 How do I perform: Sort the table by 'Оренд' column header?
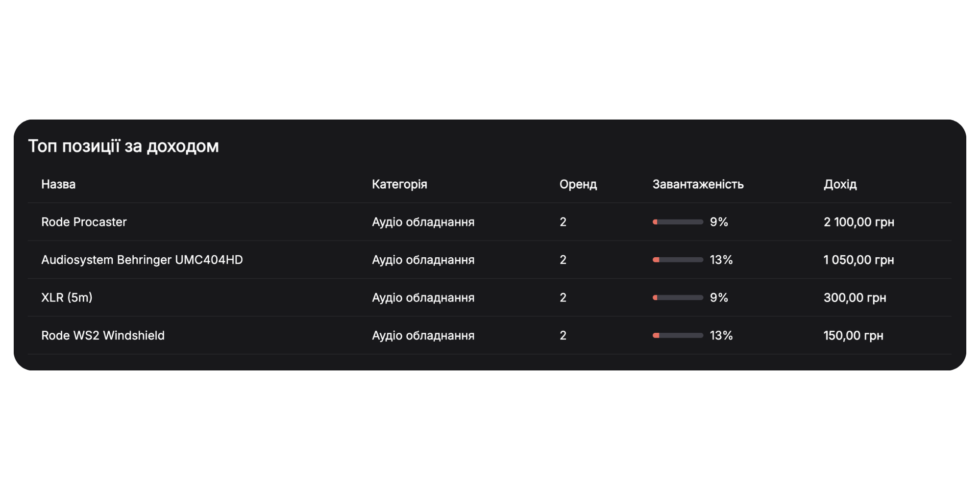point(578,184)
